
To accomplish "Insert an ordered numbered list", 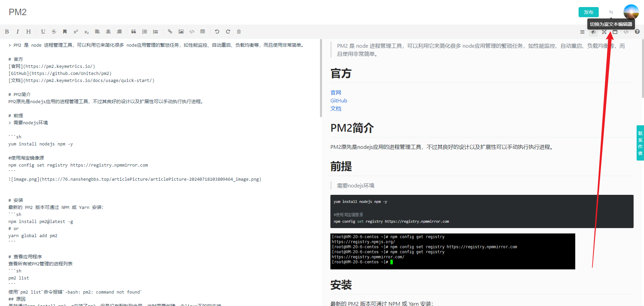I will coord(145,32).
